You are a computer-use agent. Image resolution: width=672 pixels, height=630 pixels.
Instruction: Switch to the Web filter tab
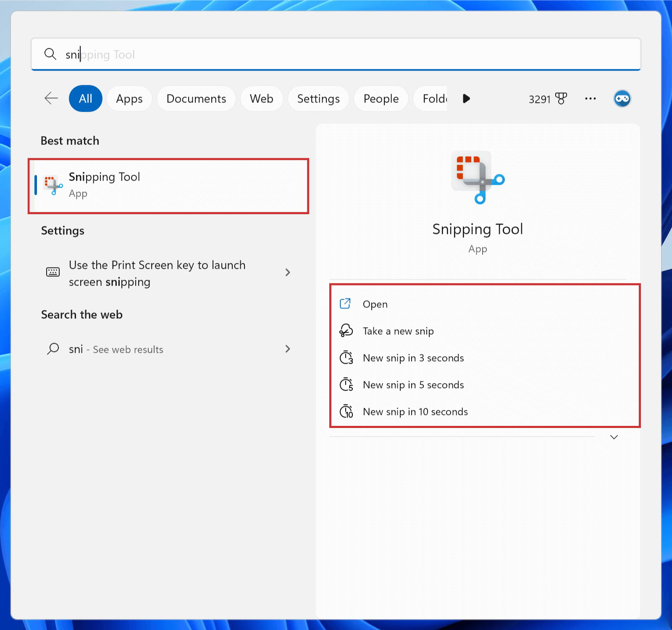(262, 98)
